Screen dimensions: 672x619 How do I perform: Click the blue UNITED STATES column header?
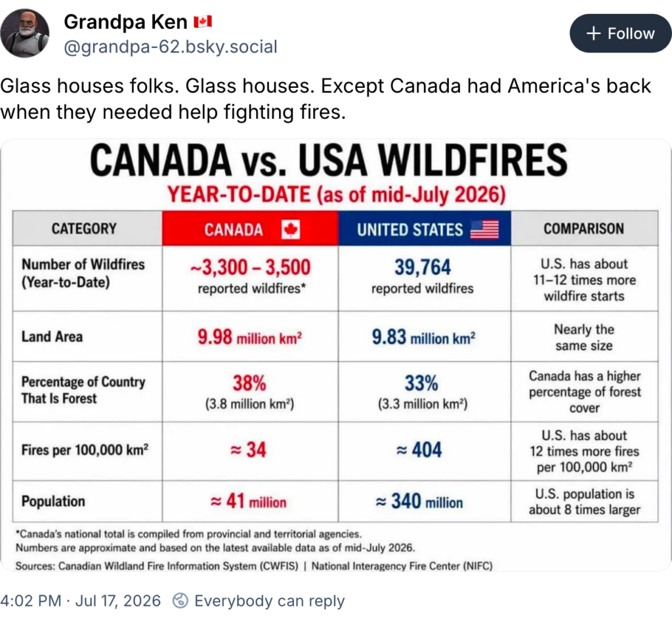tap(425, 228)
